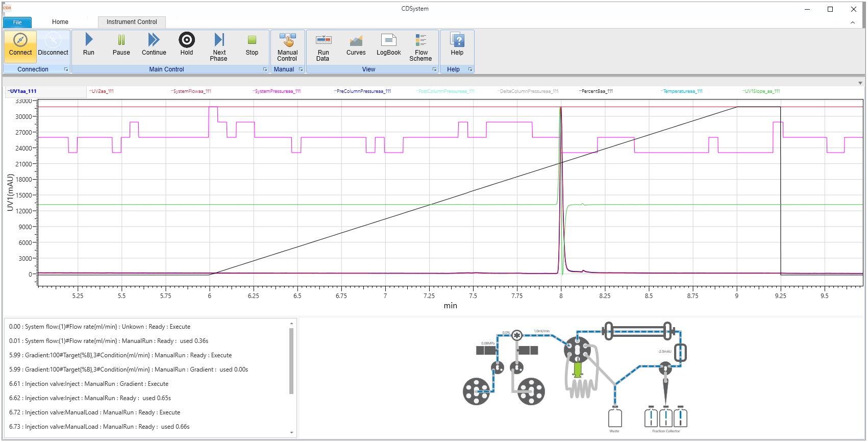Click the column icon in flow scheme
Viewport: 868px width, 442px height.
[x=638, y=331]
